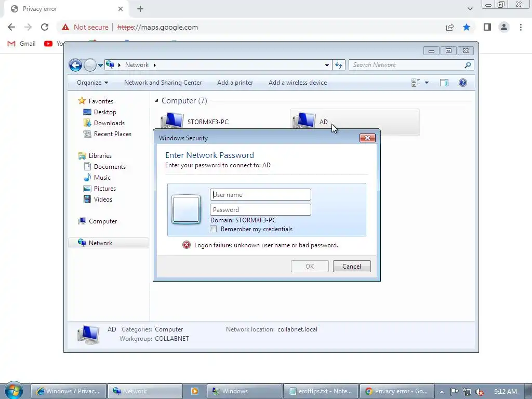Viewport: 532px width, 399px height.
Task: Open media player taskbar icon
Action: pos(195,391)
